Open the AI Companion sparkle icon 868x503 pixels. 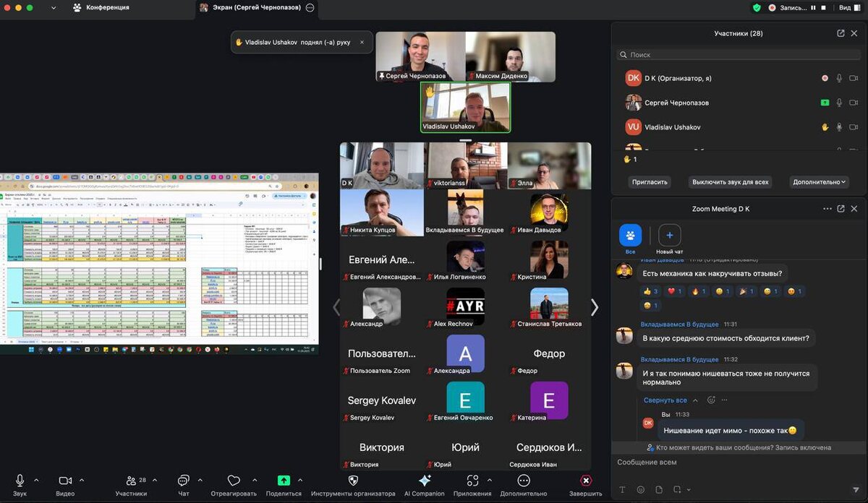click(x=425, y=480)
